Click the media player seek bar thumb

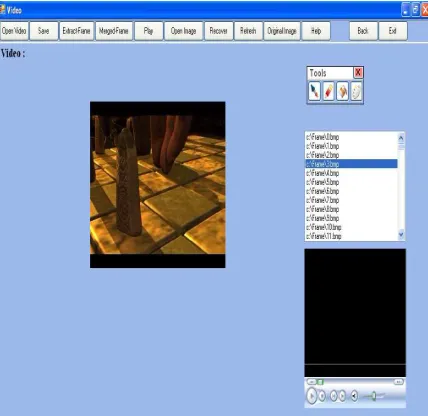tap(320, 382)
